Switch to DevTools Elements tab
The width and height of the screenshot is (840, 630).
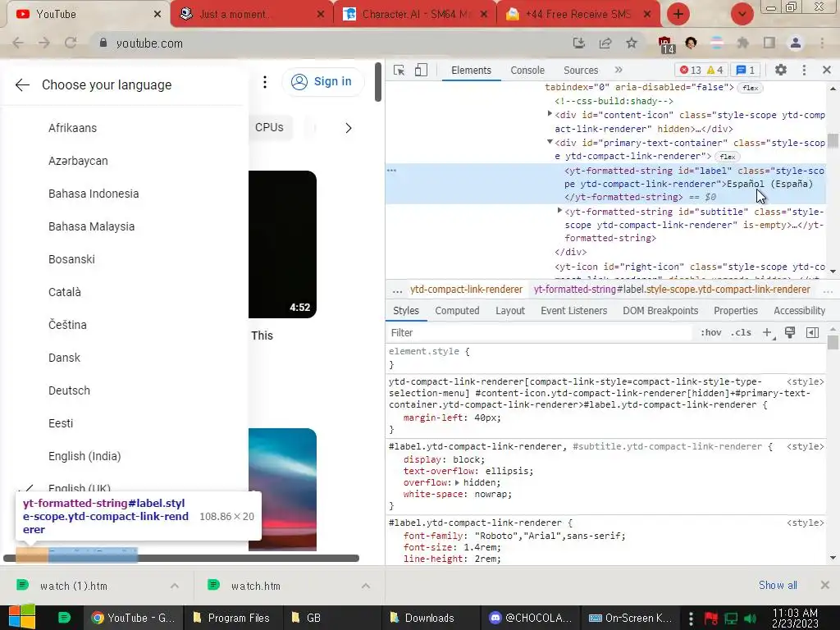pos(471,71)
